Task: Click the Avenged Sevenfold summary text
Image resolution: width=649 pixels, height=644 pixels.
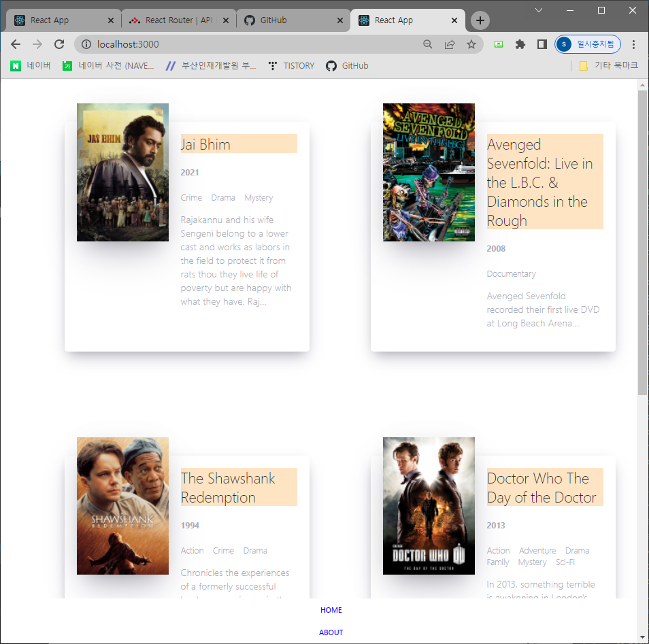Action: point(543,309)
